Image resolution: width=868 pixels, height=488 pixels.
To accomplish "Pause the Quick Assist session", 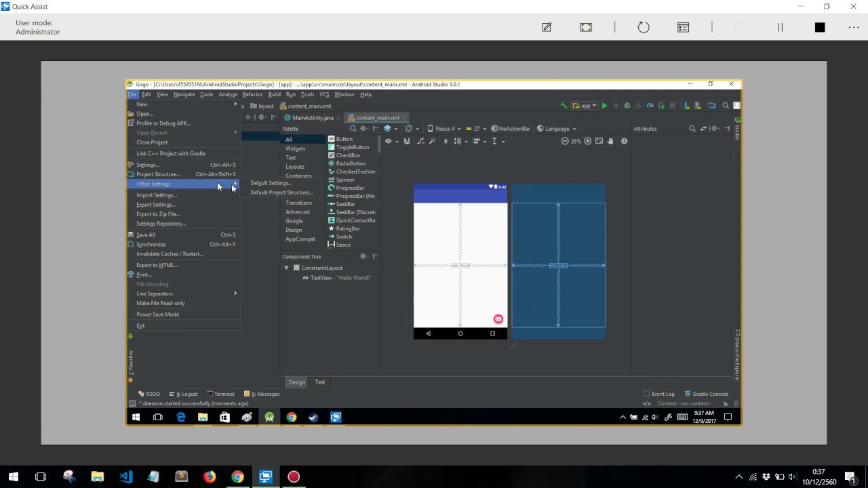I will pyautogui.click(x=780, y=27).
